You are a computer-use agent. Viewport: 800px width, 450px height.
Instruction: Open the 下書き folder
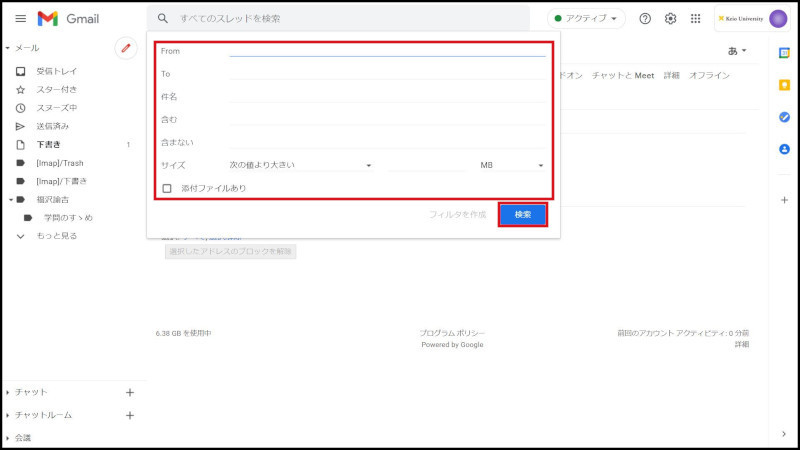(48, 145)
